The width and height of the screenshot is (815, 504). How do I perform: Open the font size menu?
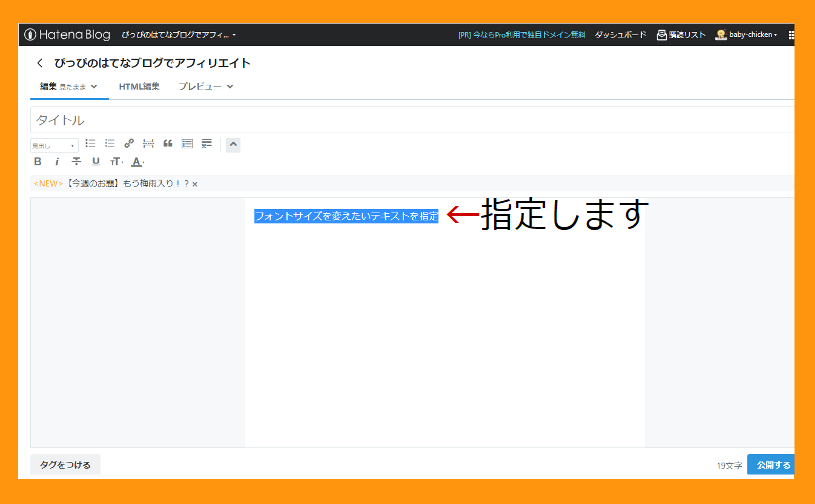[x=116, y=162]
